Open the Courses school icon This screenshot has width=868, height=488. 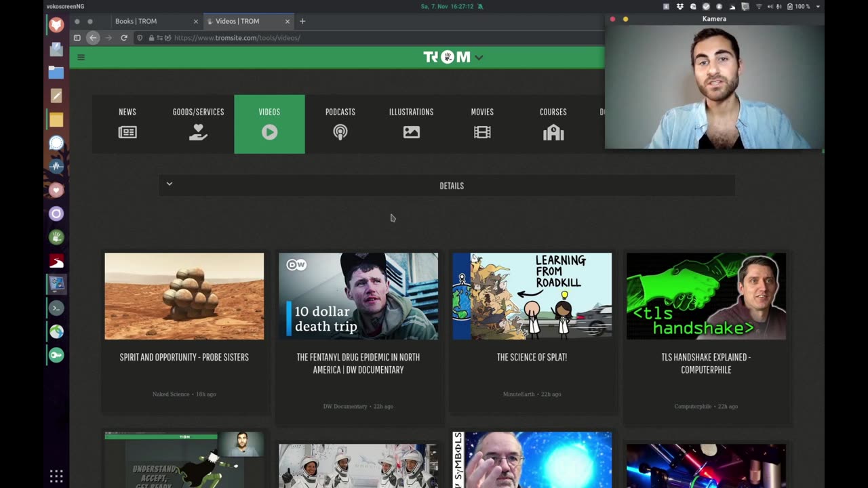pyautogui.click(x=553, y=132)
